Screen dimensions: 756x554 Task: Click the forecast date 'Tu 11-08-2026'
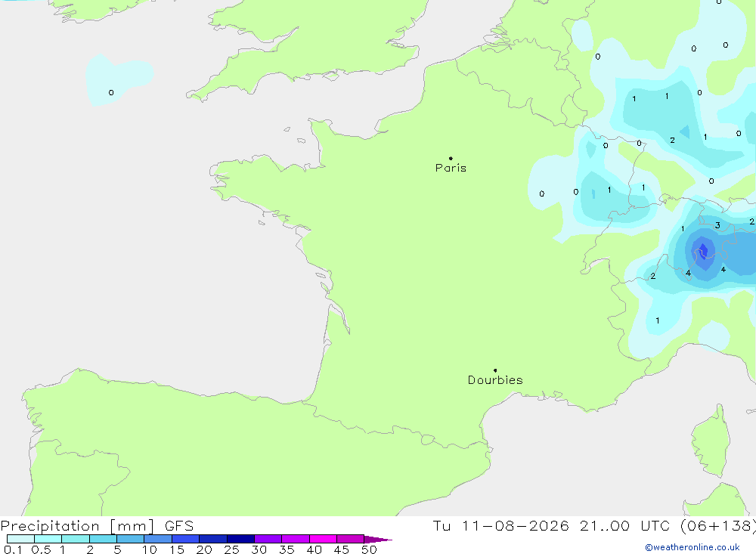click(500, 525)
